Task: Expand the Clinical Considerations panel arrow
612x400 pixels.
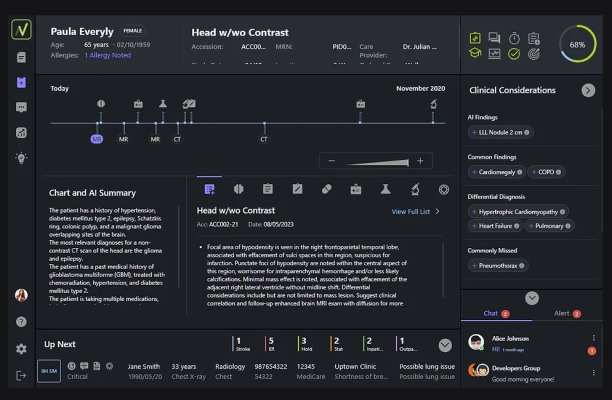Action: click(x=588, y=90)
